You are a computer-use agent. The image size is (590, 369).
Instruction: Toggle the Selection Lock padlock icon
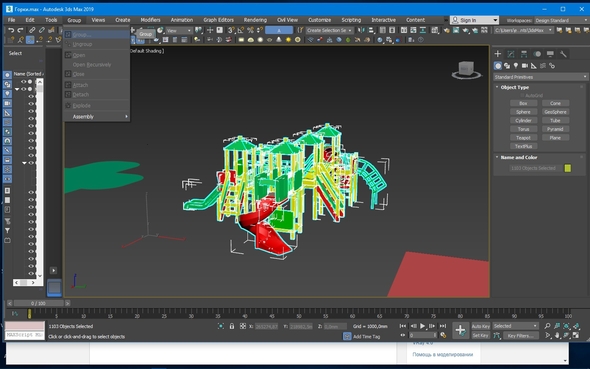[x=232, y=326]
